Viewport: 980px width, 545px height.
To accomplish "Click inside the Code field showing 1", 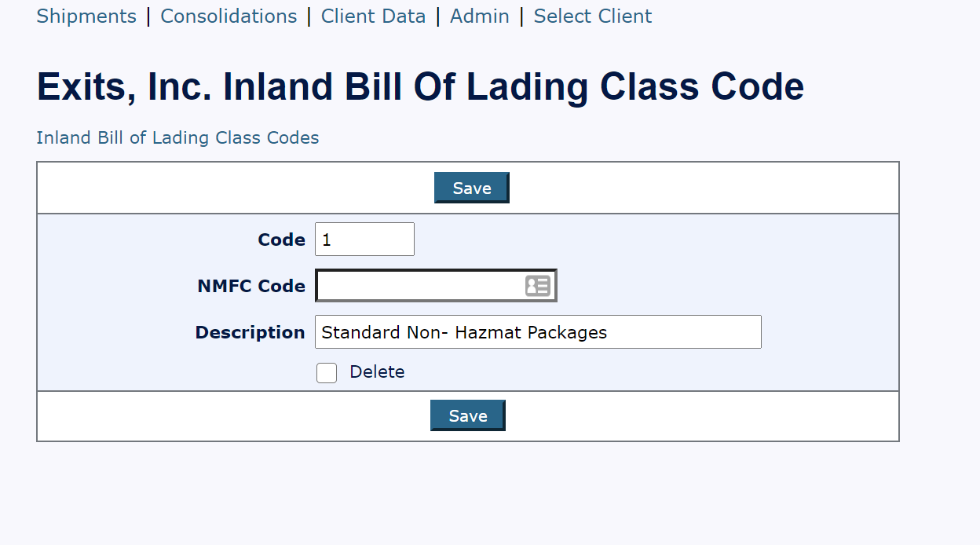I will (x=364, y=239).
